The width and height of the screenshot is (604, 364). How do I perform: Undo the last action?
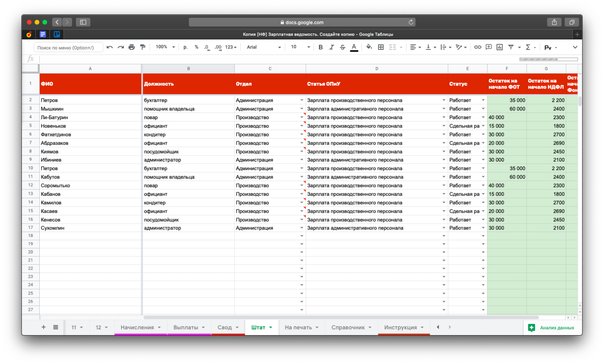[x=110, y=47]
